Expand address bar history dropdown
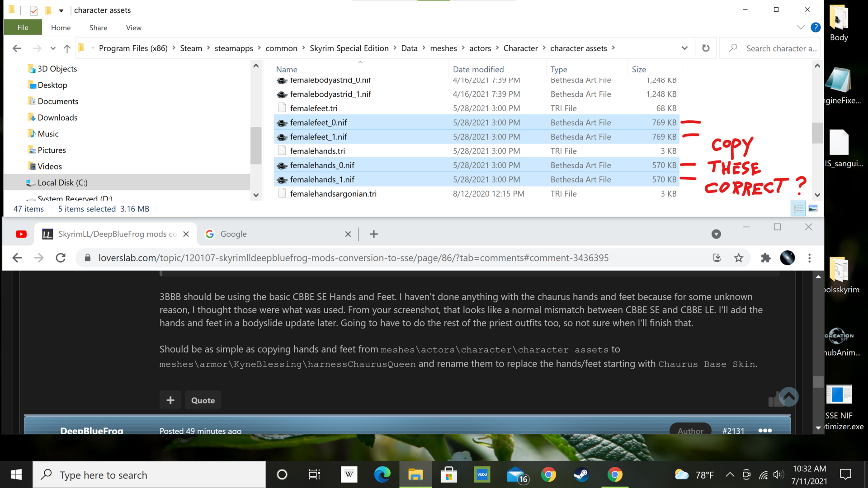 (x=684, y=48)
